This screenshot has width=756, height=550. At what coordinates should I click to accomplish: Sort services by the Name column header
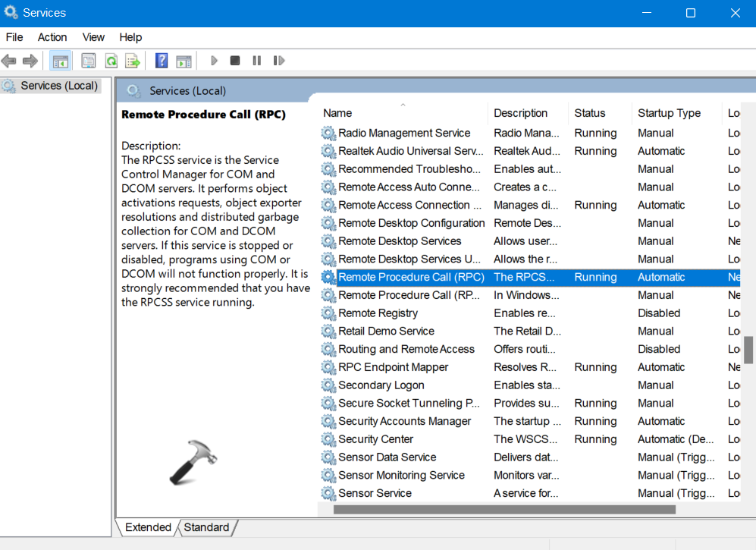click(x=337, y=113)
